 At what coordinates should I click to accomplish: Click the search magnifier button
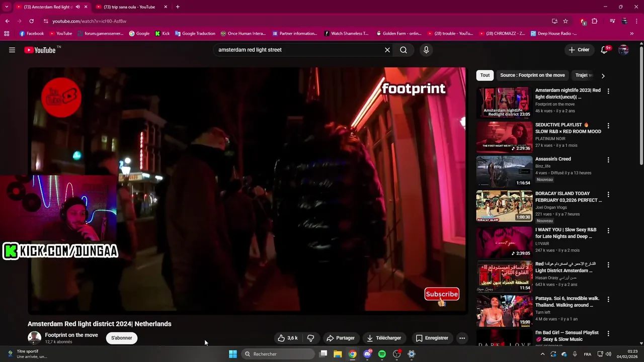click(x=404, y=50)
